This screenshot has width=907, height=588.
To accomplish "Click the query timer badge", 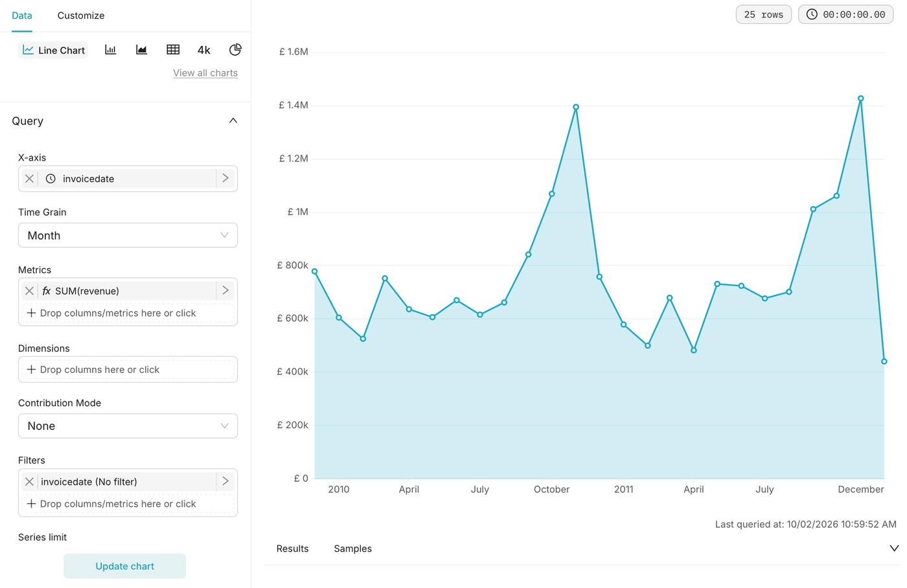I will [x=846, y=14].
